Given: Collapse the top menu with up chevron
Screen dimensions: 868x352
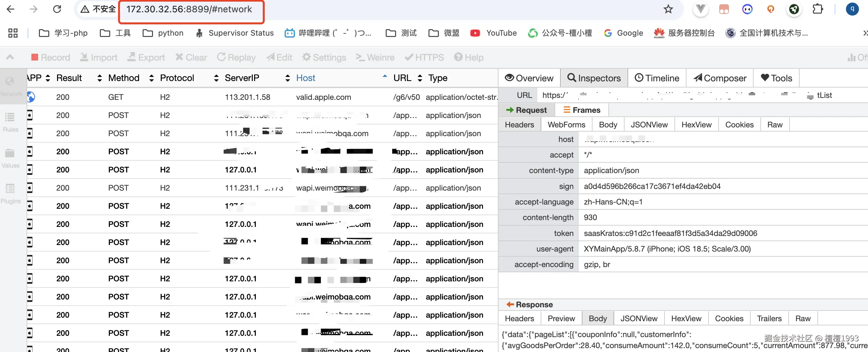Looking at the screenshot, I should point(10,57).
